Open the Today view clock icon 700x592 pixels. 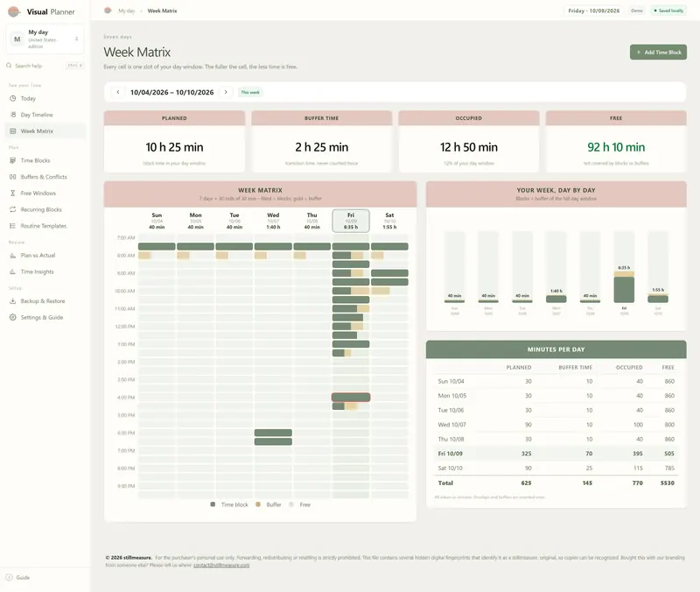[13, 98]
